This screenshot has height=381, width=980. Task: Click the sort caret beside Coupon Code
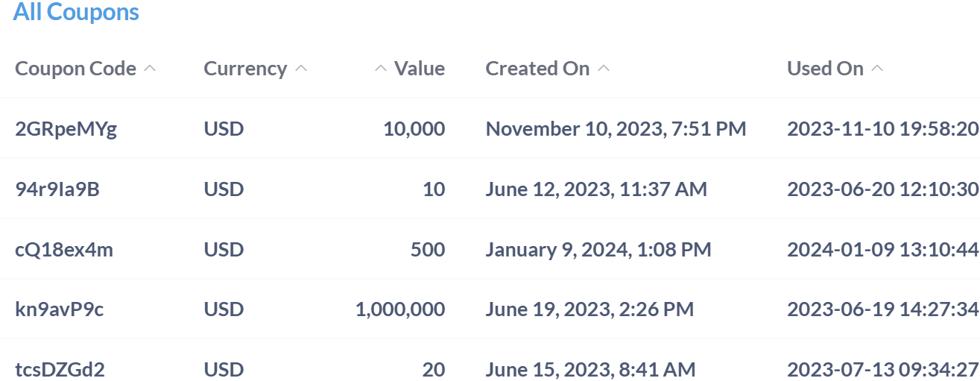pyautogui.click(x=150, y=69)
